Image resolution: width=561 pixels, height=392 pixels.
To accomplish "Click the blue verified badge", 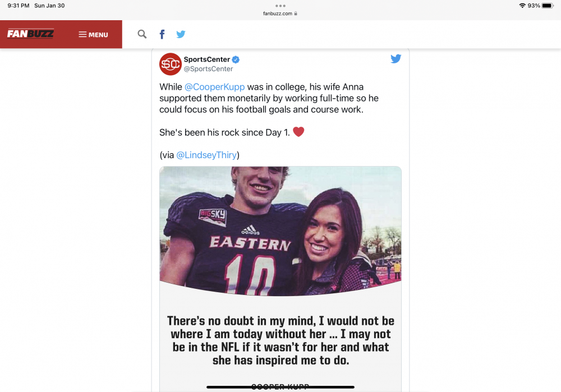I will 236,59.
